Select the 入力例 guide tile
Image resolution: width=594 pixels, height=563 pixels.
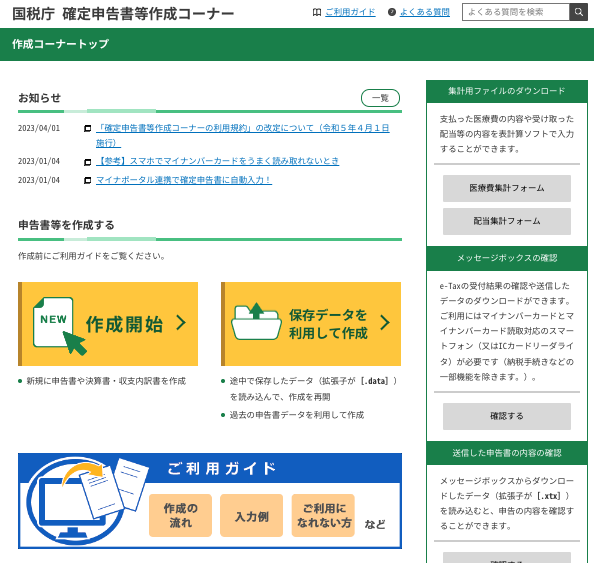click(252, 515)
